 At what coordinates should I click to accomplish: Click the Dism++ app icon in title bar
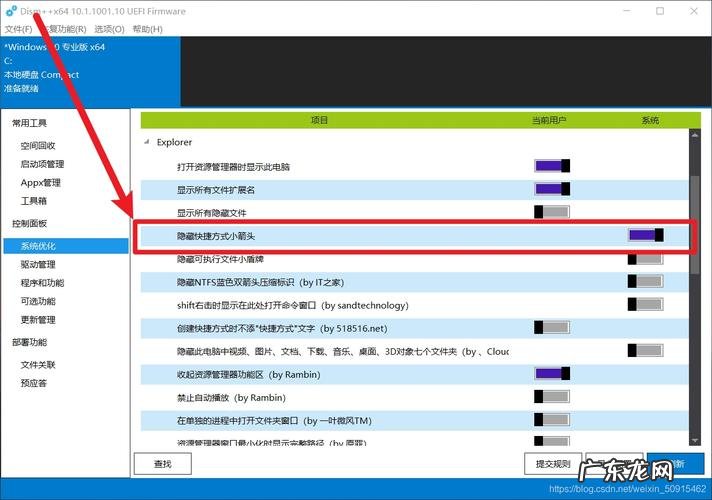[11, 11]
